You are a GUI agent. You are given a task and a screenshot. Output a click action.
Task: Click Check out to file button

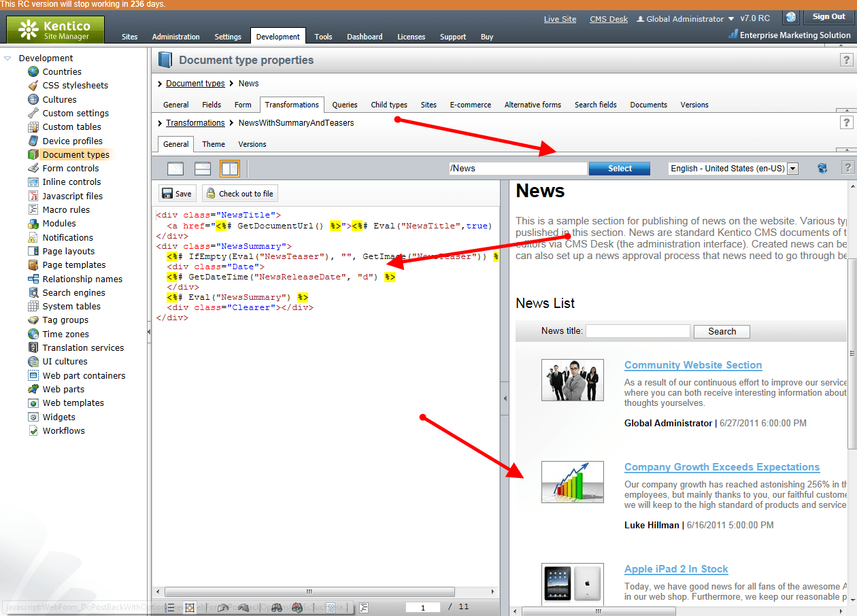coord(240,194)
